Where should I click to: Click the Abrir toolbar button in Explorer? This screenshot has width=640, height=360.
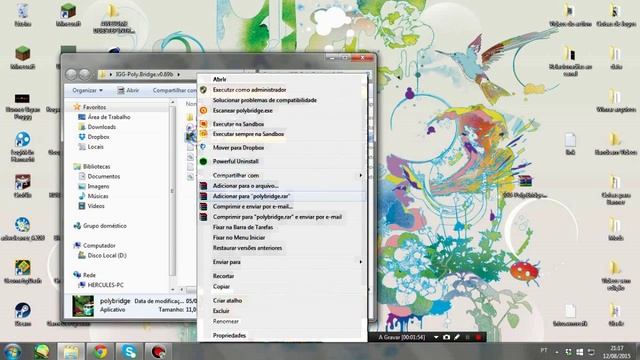point(128,90)
